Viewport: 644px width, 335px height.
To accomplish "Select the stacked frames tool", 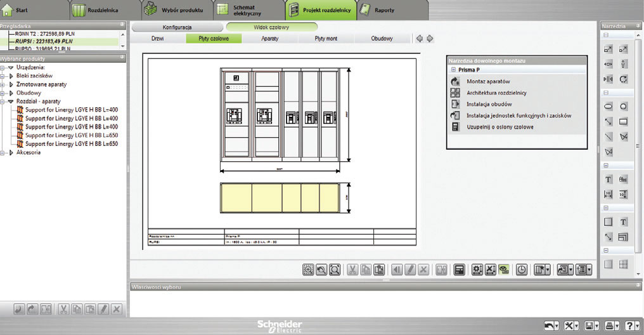I will pos(623,237).
